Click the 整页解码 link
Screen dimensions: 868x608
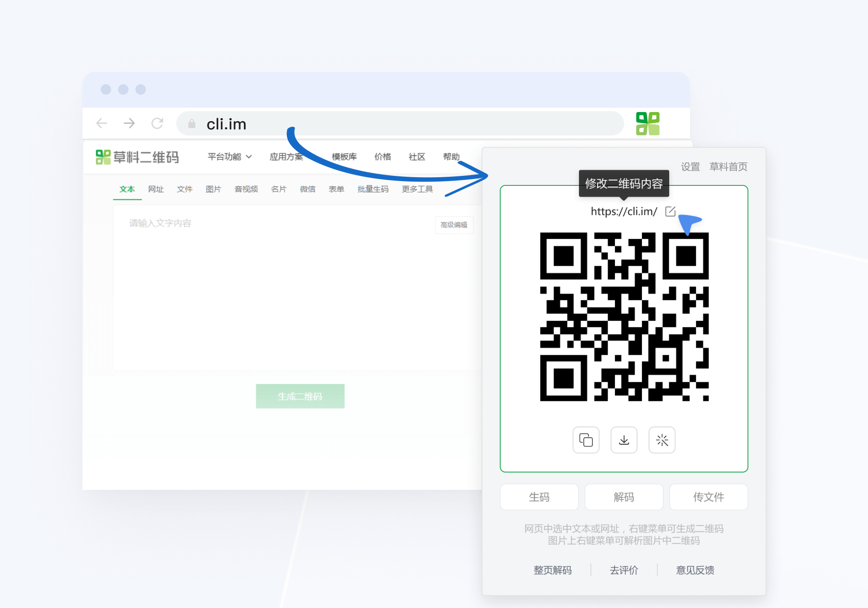click(x=552, y=570)
